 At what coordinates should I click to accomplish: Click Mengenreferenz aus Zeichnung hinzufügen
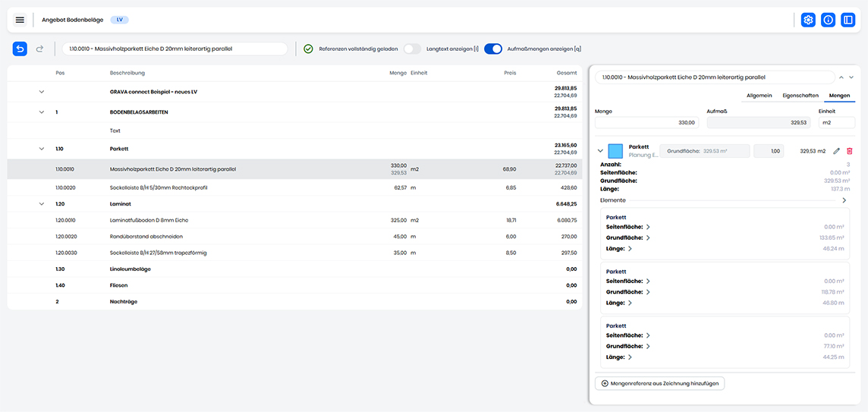pyautogui.click(x=659, y=383)
